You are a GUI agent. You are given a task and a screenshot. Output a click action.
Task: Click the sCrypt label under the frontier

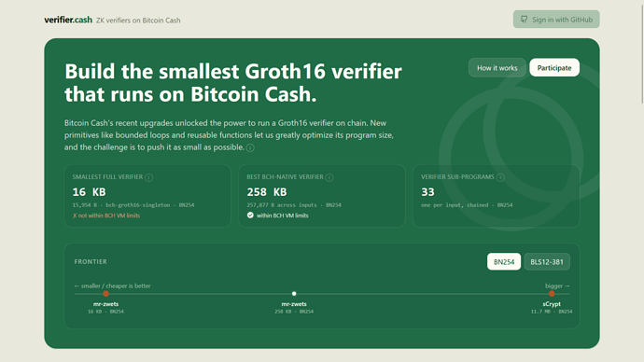[552, 304]
